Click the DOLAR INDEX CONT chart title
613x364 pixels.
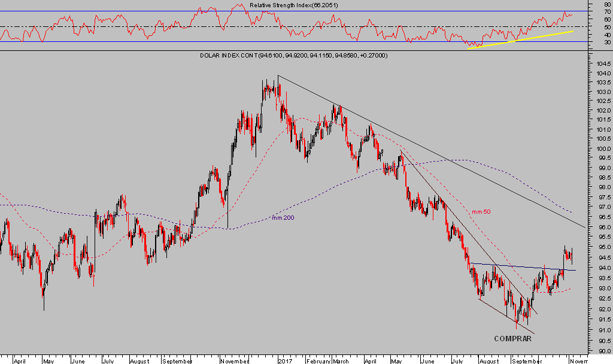(x=294, y=55)
